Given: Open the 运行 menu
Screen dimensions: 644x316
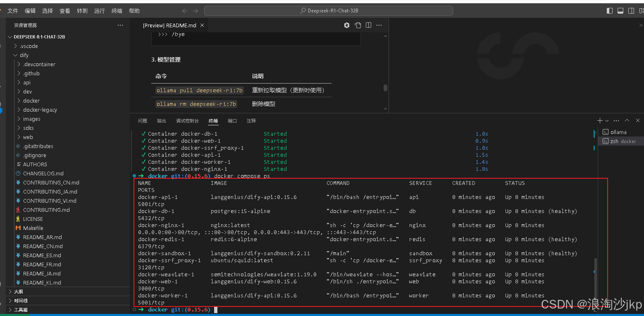Looking at the screenshot, I should (x=100, y=11).
